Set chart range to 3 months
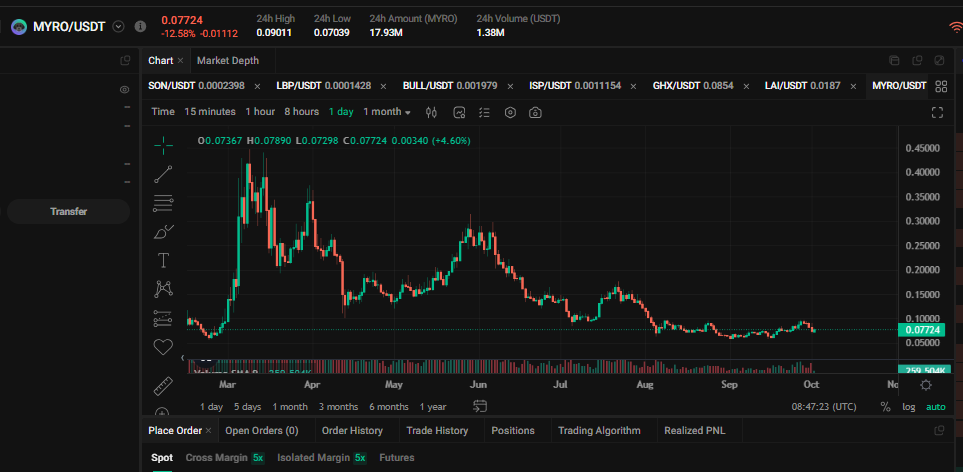This screenshot has width=963, height=472. [x=338, y=406]
